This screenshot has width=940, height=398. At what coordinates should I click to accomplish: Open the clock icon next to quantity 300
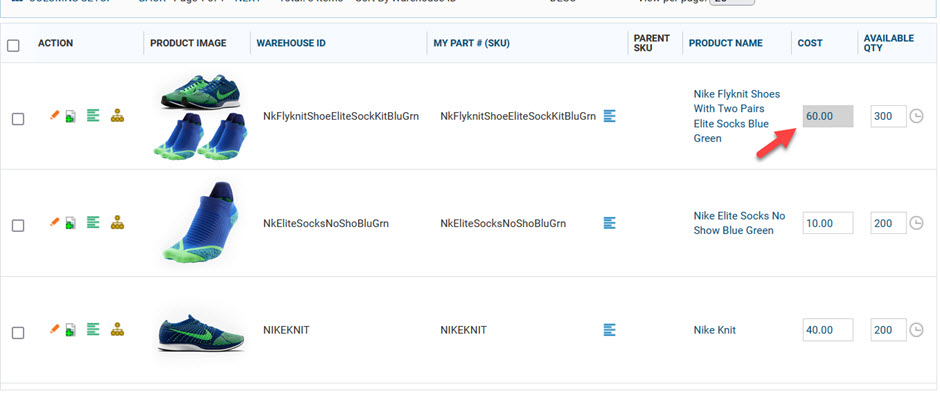click(x=917, y=116)
